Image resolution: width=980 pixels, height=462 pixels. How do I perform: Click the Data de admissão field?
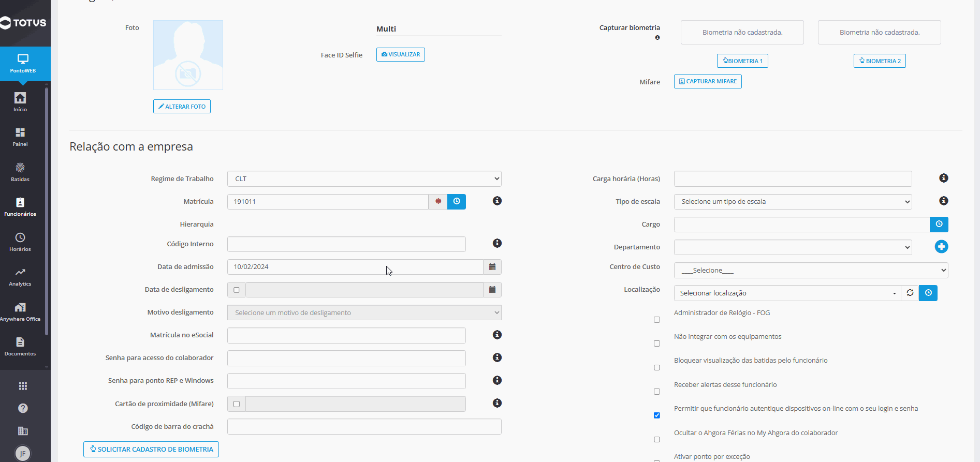pos(355,267)
